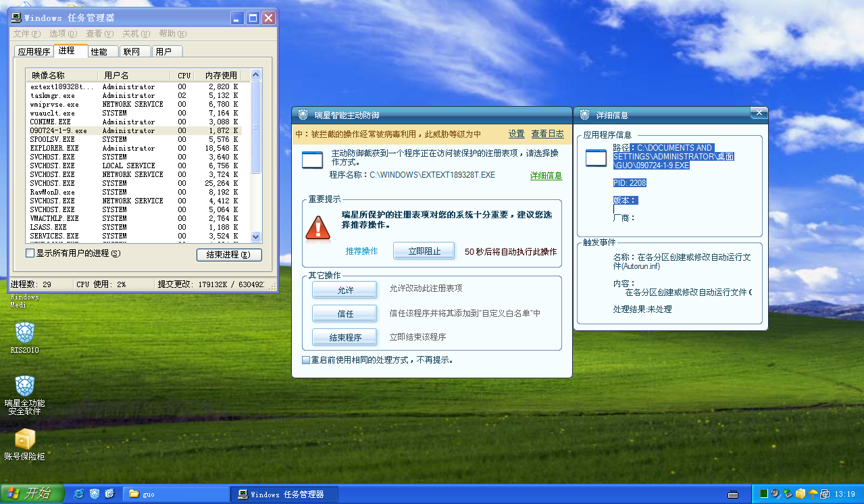Click red warning triangle icon in alert dialog
Image resolution: width=864 pixels, height=504 pixels.
(317, 227)
